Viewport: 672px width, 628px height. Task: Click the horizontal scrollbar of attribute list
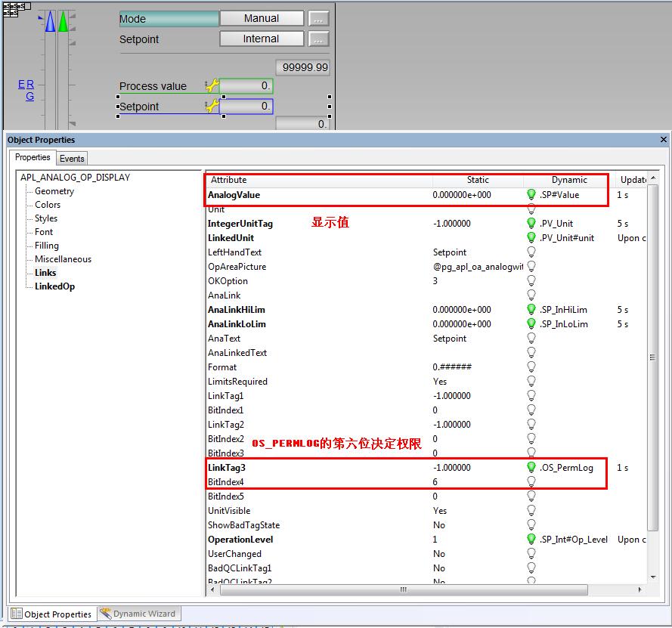(404, 590)
